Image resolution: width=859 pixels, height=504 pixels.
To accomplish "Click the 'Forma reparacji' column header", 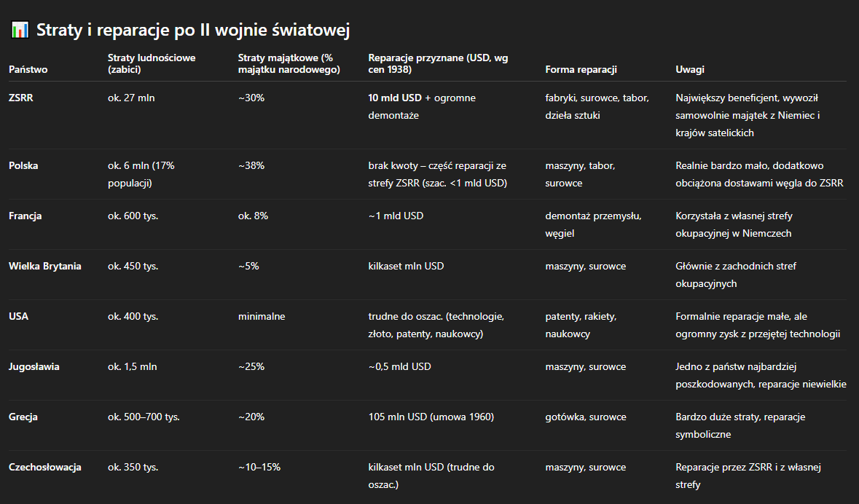I will point(581,70).
